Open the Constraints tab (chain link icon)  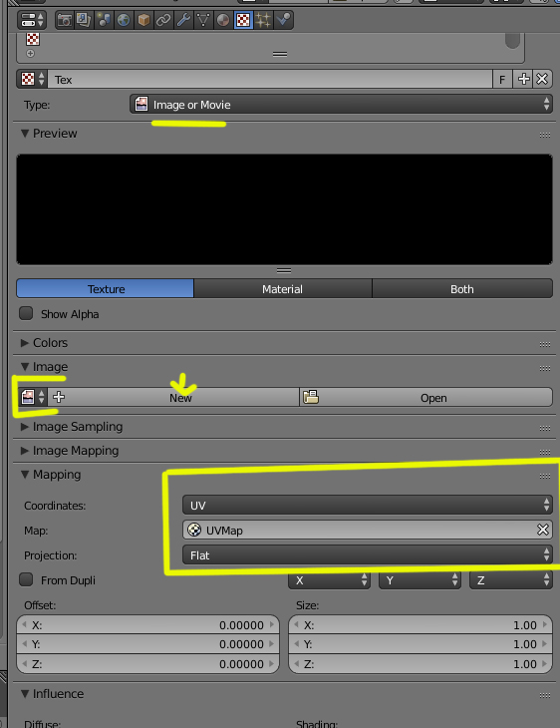point(163,20)
